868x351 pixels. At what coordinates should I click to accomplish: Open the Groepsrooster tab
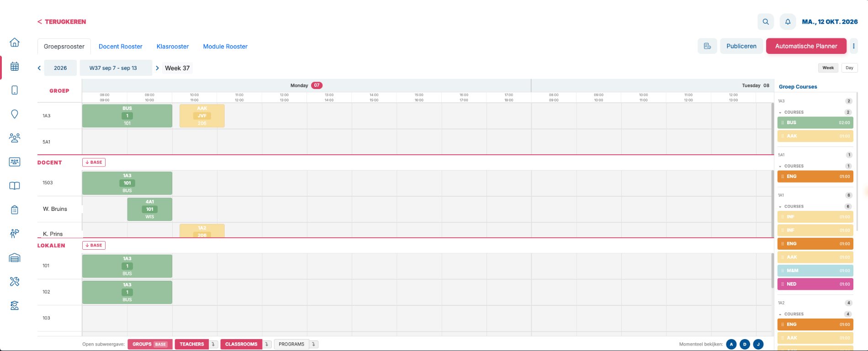64,47
